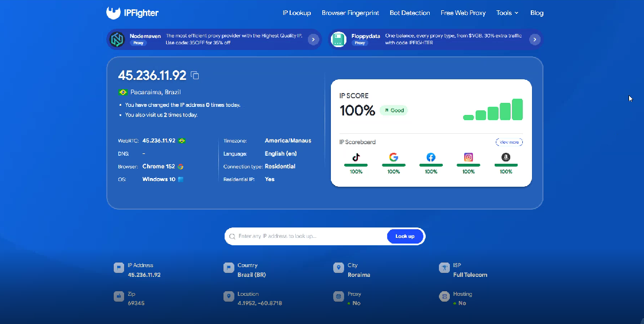Click the magnifier icon in search box
Image resolution: width=644 pixels, height=324 pixels.
(x=232, y=237)
